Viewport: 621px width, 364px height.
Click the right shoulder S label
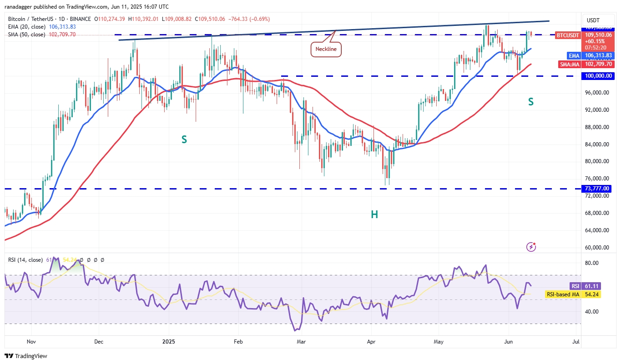coord(530,102)
